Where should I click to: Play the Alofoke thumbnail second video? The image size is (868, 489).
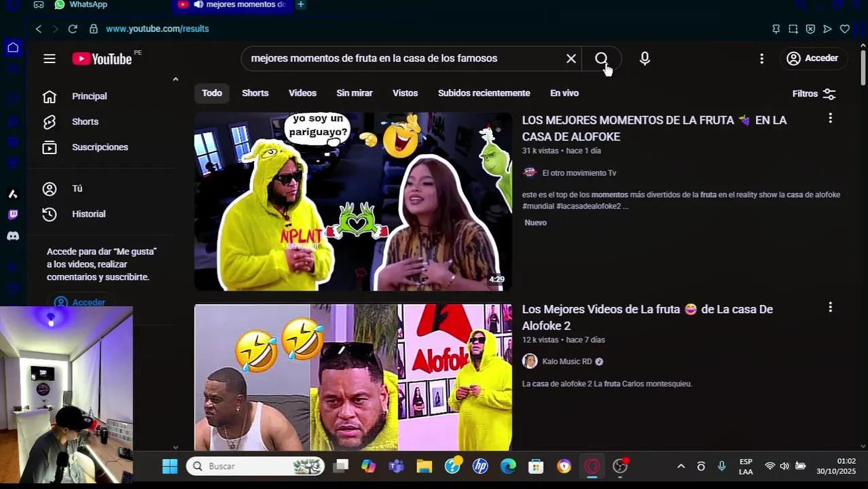pyautogui.click(x=353, y=378)
